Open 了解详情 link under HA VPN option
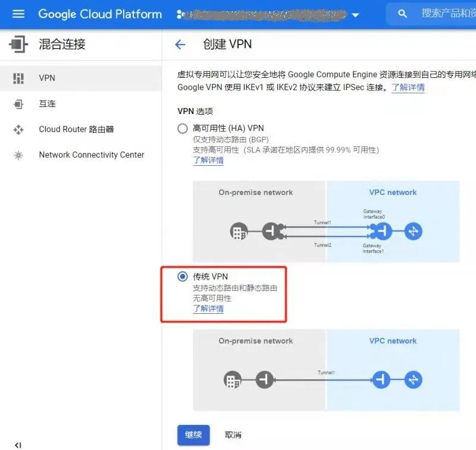476x450 pixels. click(x=208, y=160)
